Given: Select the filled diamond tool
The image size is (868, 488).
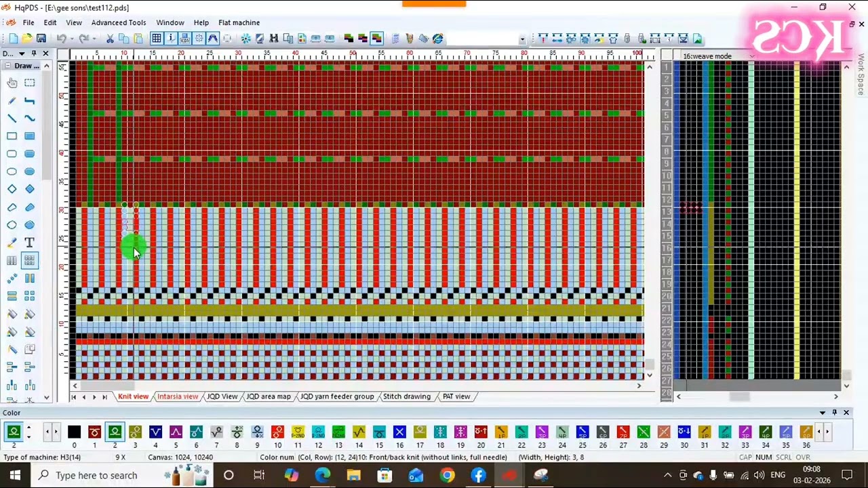Looking at the screenshot, I should point(30,188).
